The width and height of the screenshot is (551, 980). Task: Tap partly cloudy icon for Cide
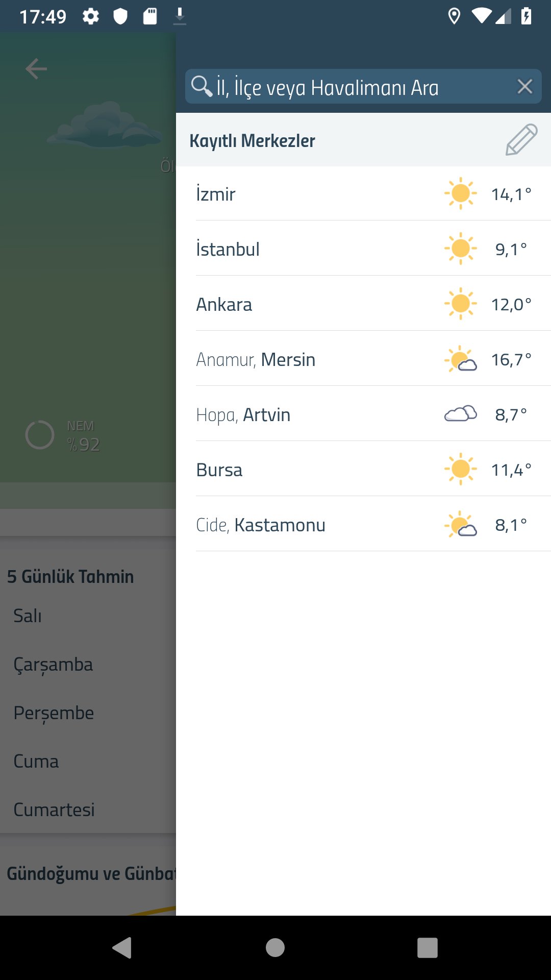460,524
